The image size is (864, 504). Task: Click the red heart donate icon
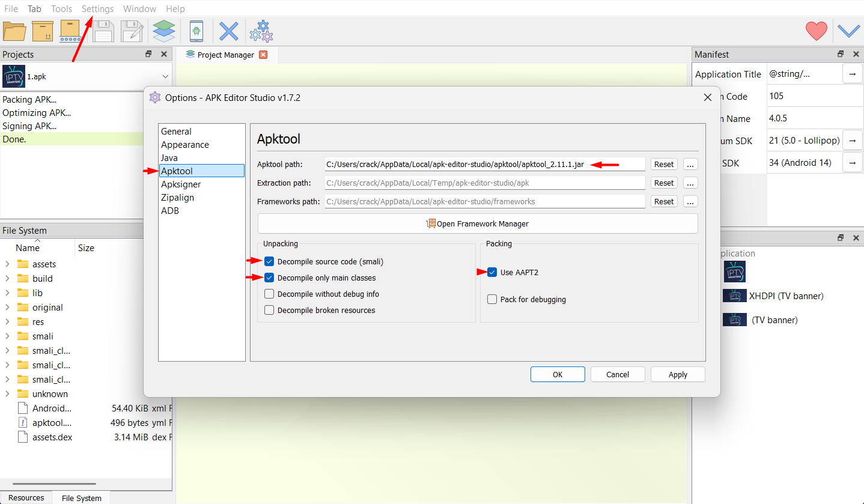pyautogui.click(x=817, y=31)
